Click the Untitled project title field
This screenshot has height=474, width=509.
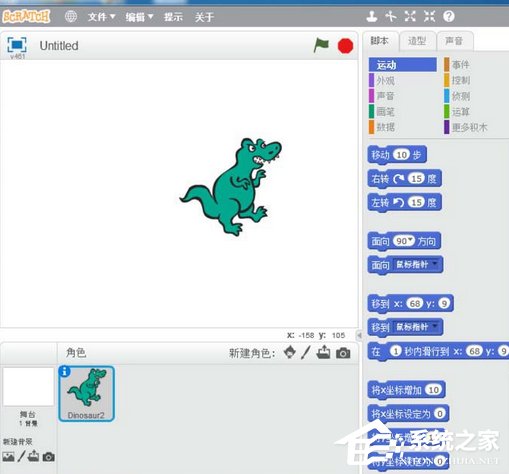(x=59, y=46)
